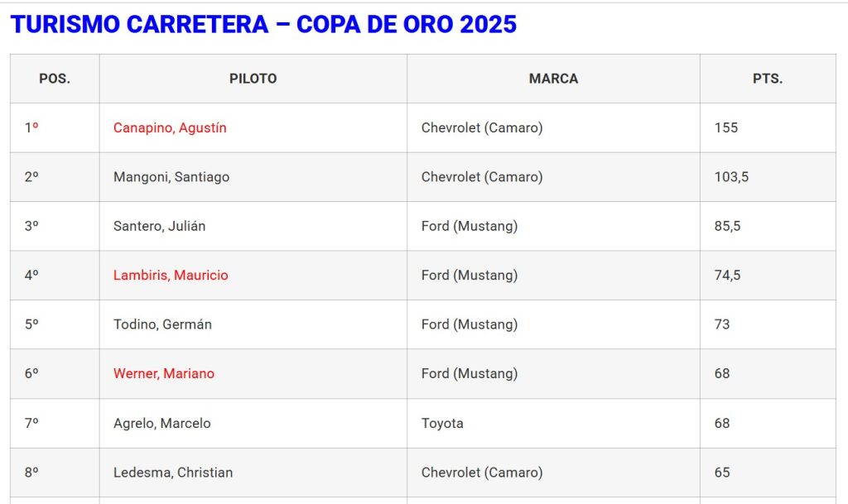Select the Todino, Germán pilot cell
Image resolution: width=848 pixels, height=504 pixels.
pyautogui.click(x=162, y=324)
